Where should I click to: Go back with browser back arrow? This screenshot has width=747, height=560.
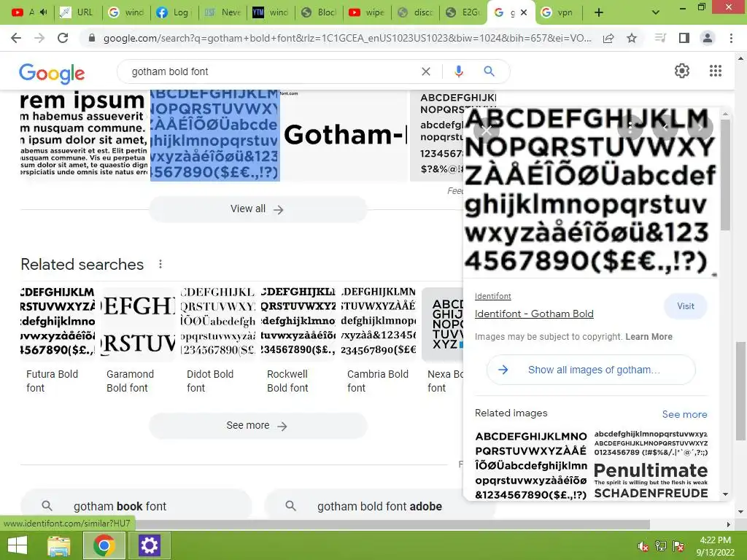point(16,38)
